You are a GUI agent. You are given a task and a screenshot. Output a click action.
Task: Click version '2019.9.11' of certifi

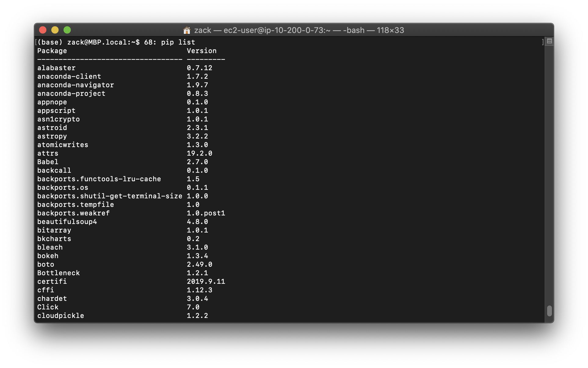pos(206,281)
